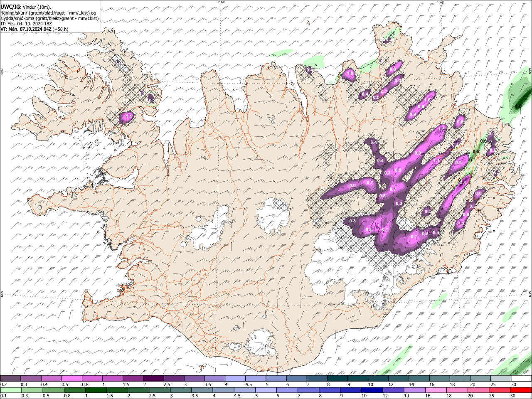Select dark teal 8 swatch in upper legend row
The image size is (532, 399).
337,378
